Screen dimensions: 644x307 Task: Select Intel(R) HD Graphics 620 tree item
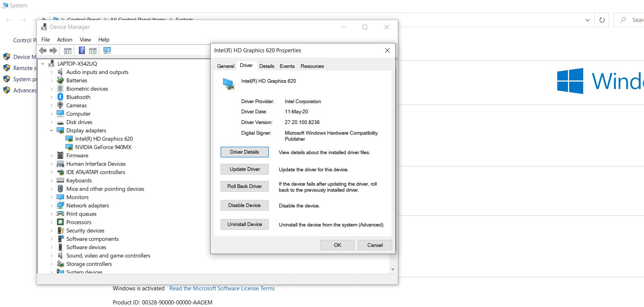(104, 139)
